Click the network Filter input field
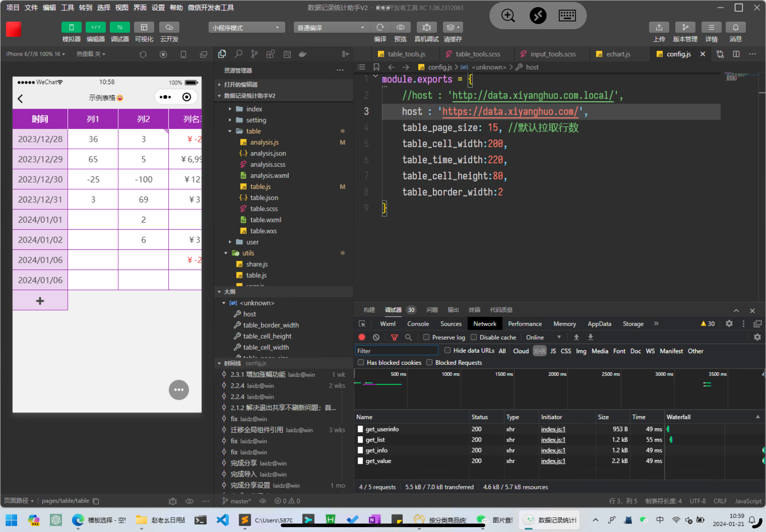Image resolution: width=766 pixels, height=532 pixels. pos(396,351)
